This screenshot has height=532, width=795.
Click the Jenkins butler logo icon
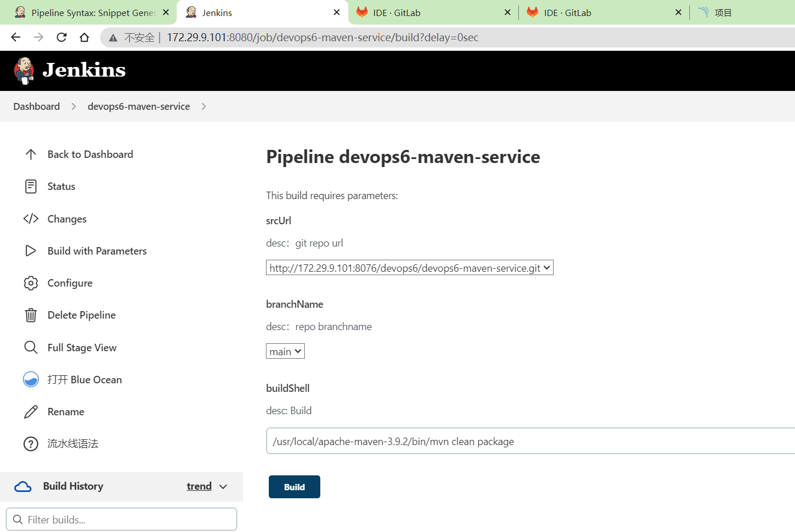point(24,70)
